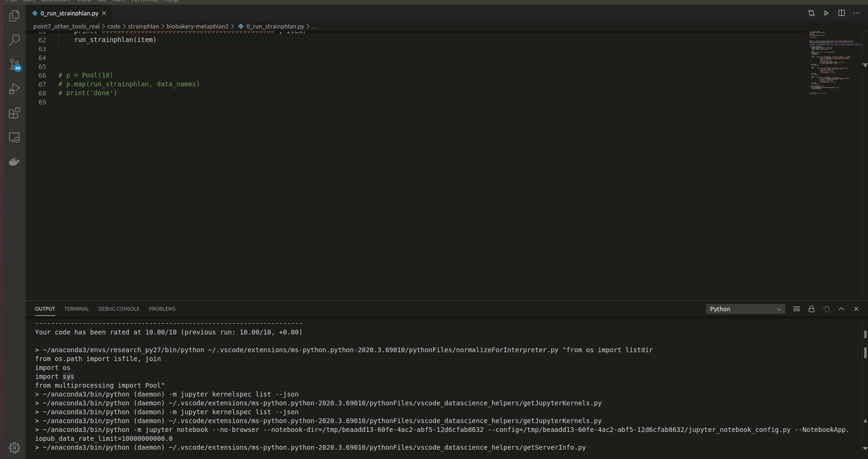Image resolution: width=868 pixels, height=459 pixels.
Task: Open Source Control showing 88 changes
Action: (14, 64)
